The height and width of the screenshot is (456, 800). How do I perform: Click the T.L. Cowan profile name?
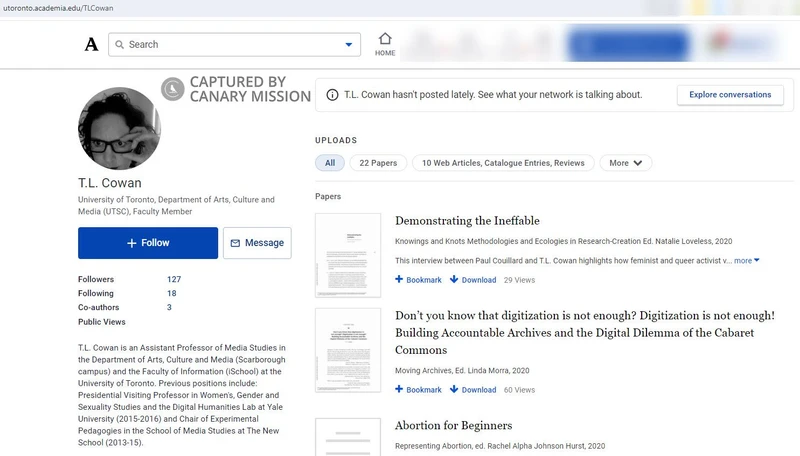point(110,183)
